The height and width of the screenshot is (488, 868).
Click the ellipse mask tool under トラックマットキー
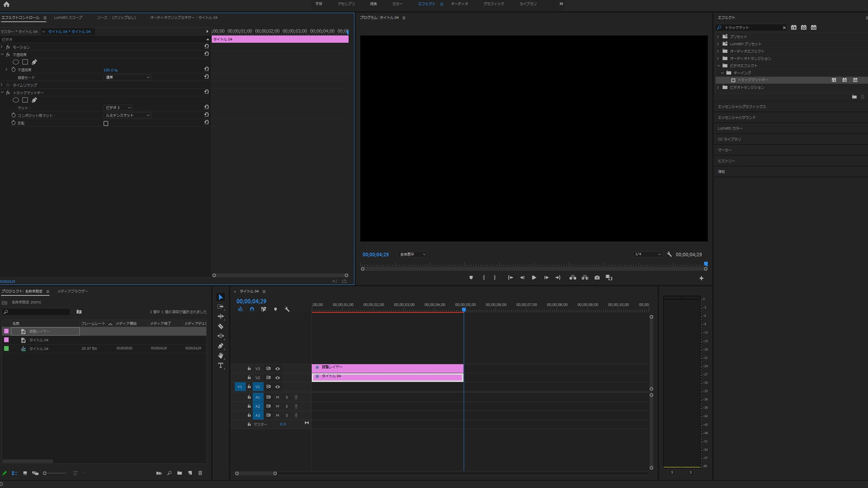(16, 100)
